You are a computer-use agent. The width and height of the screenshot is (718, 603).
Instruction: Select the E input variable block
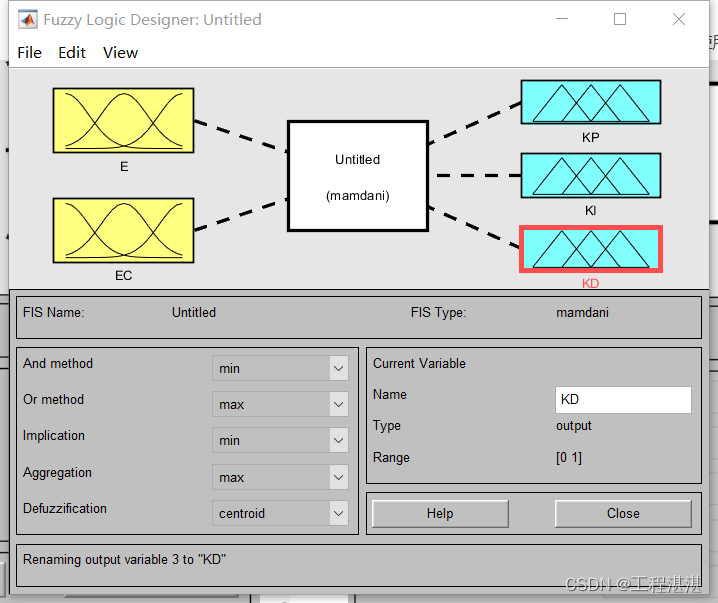tap(123, 120)
